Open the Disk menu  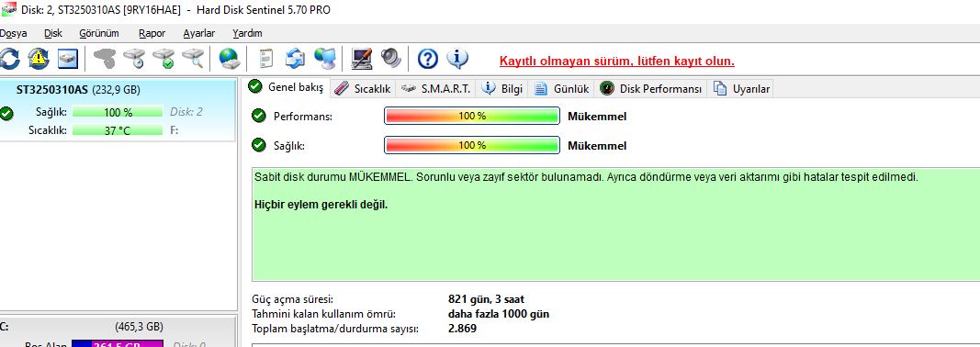tap(53, 33)
